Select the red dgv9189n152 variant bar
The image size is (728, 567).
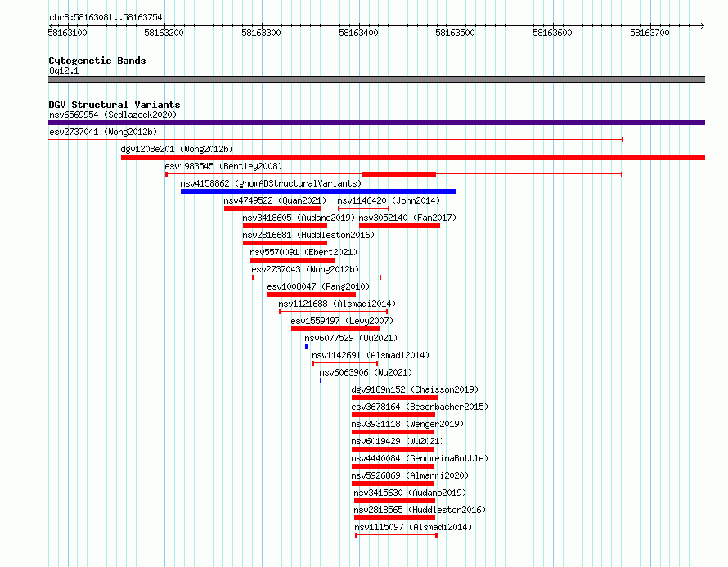click(x=394, y=398)
